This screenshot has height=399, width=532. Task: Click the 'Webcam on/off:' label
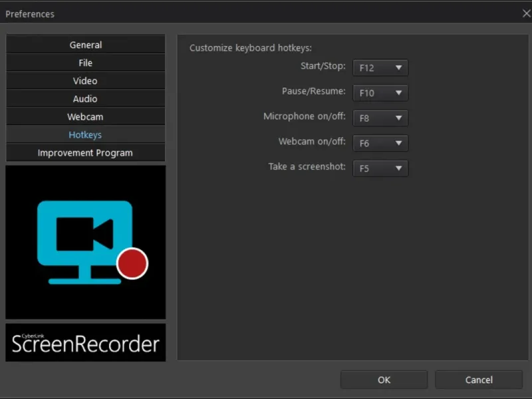[312, 141]
